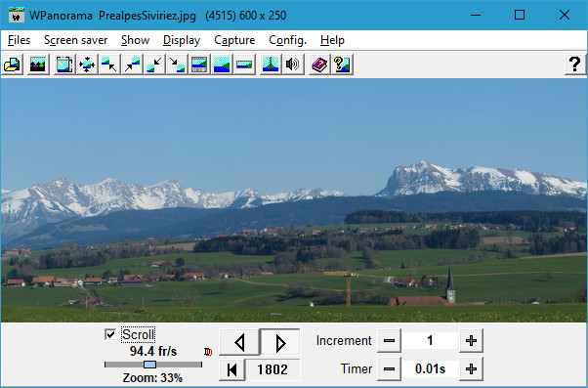
Task: Click the move-to-top-right arrow icon
Action: pos(132,65)
